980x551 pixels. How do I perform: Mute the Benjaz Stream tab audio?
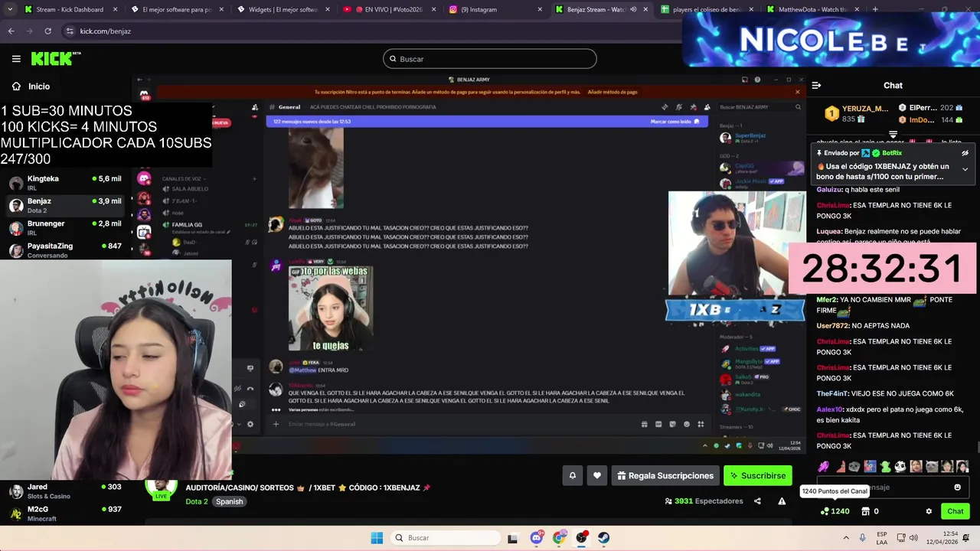(x=633, y=9)
